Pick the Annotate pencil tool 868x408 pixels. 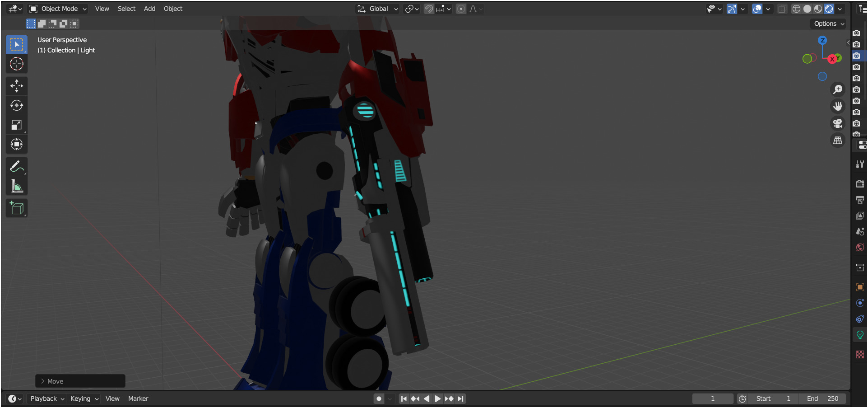17,167
